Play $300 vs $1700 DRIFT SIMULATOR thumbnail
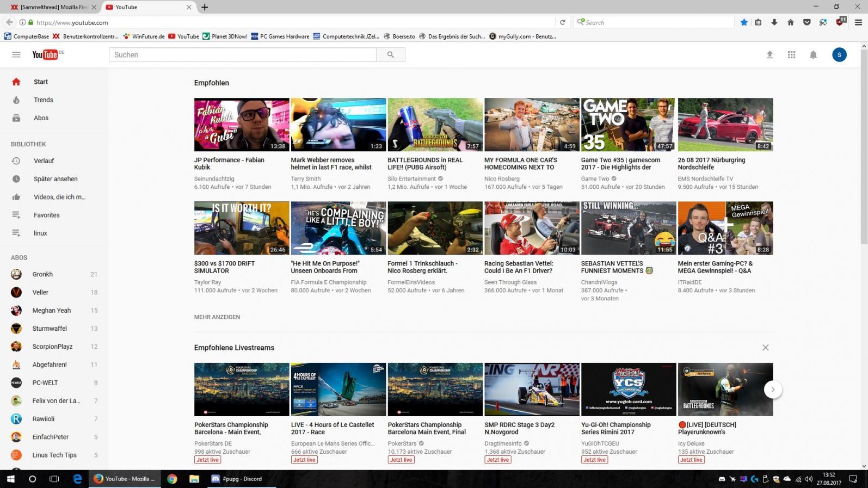 pyautogui.click(x=242, y=228)
